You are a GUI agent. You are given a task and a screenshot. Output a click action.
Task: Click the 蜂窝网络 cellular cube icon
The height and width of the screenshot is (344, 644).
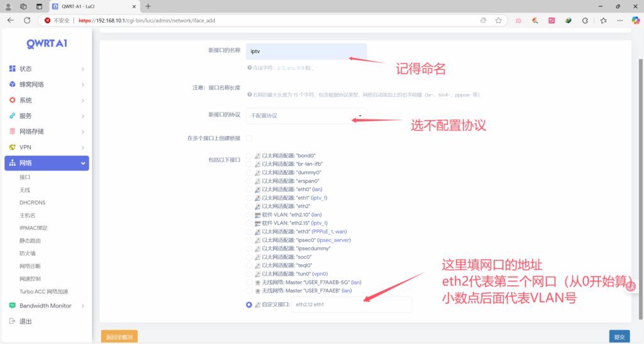coord(13,84)
